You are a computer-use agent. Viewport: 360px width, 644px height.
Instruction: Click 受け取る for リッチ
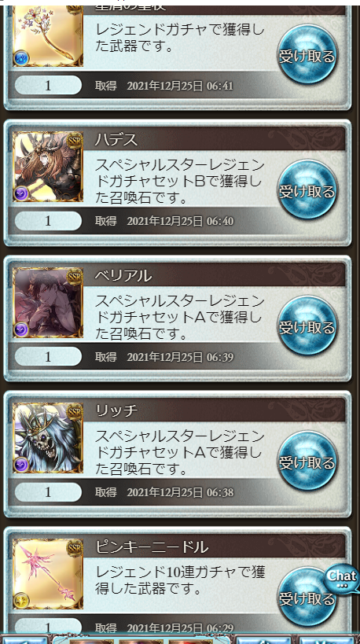tap(307, 461)
